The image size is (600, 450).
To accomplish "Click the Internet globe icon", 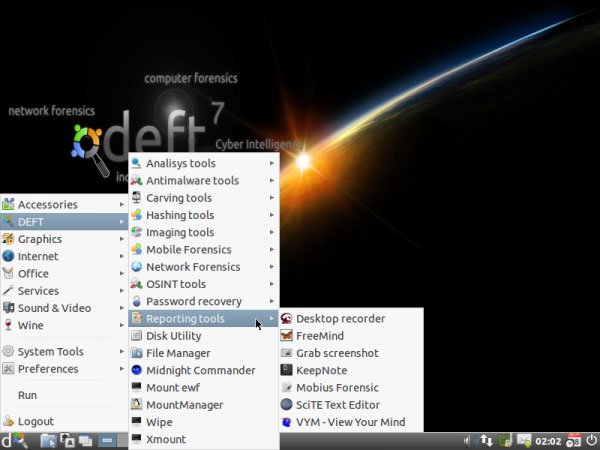I will click(x=8, y=256).
